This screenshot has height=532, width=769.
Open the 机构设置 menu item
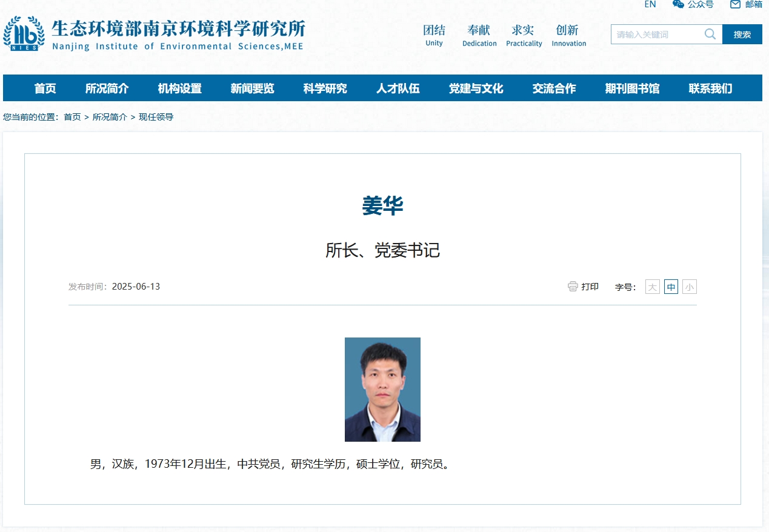(x=180, y=88)
